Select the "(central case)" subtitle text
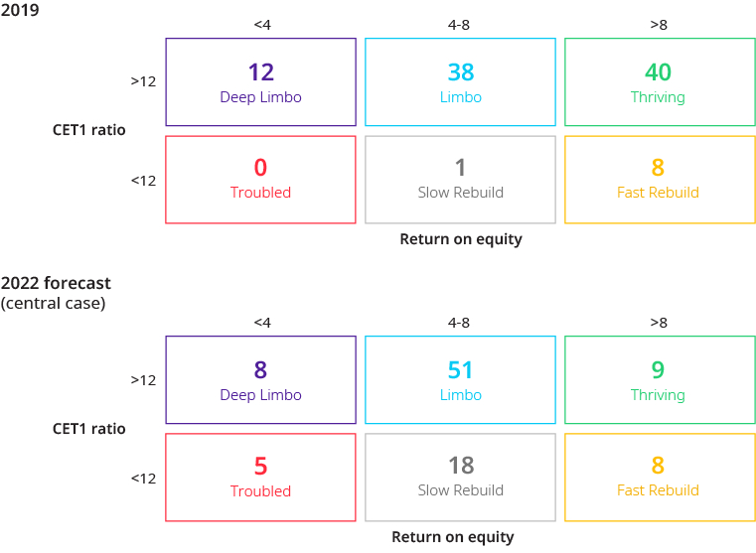The width and height of the screenshot is (756, 553). (53, 303)
